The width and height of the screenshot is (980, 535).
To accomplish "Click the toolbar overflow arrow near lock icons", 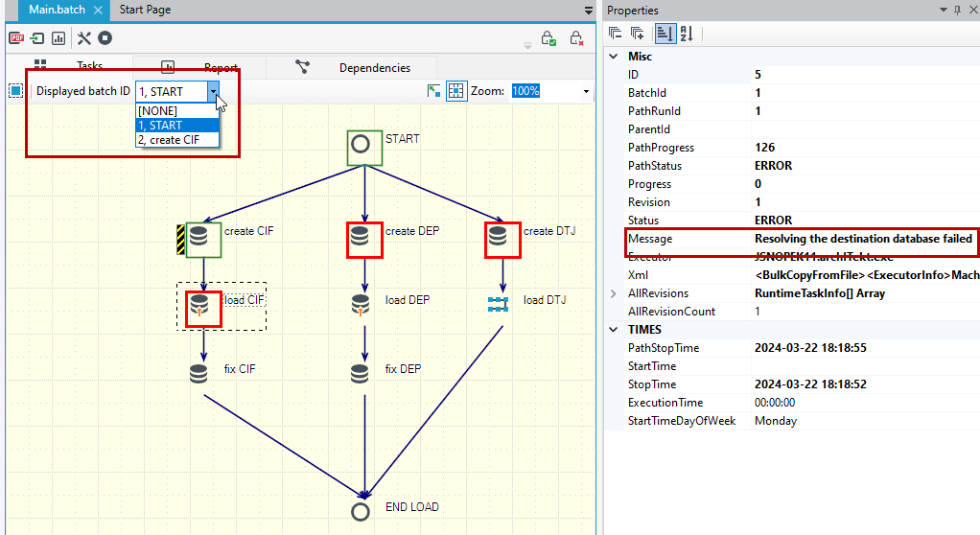I will click(x=527, y=46).
